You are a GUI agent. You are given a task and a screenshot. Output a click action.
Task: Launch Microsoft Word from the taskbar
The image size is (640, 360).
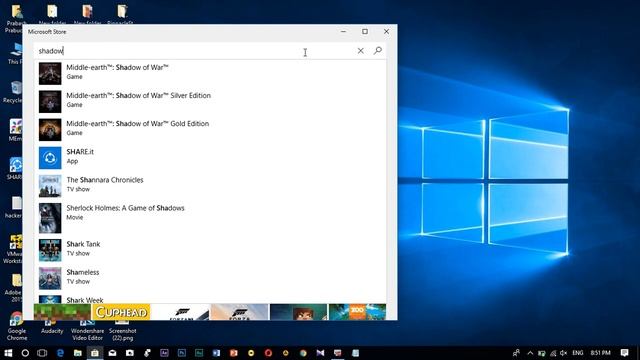click(216, 353)
